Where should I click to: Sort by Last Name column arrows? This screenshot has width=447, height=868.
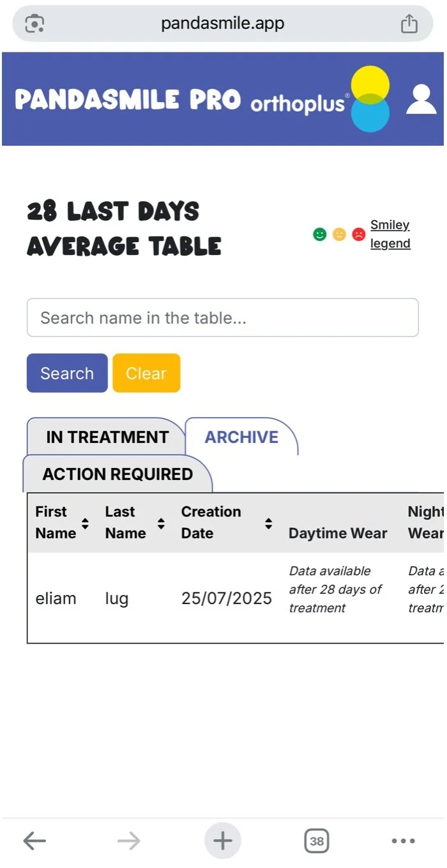point(161,523)
